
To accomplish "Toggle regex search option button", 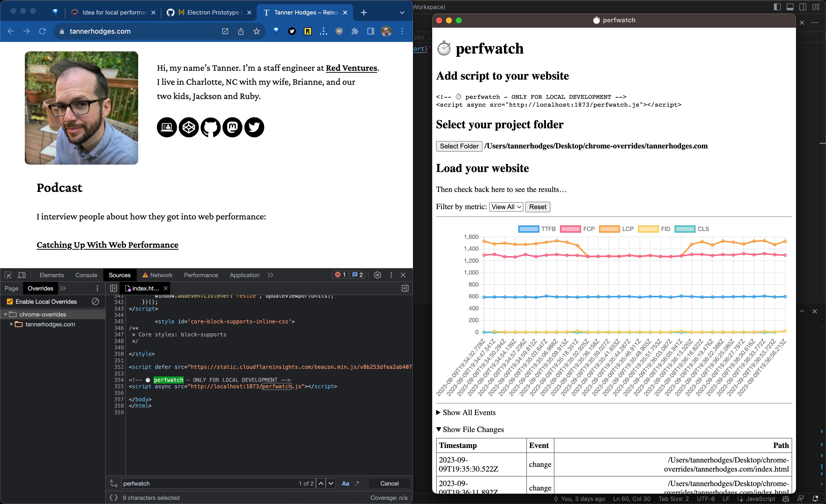I will pyautogui.click(x=357, y=483).
